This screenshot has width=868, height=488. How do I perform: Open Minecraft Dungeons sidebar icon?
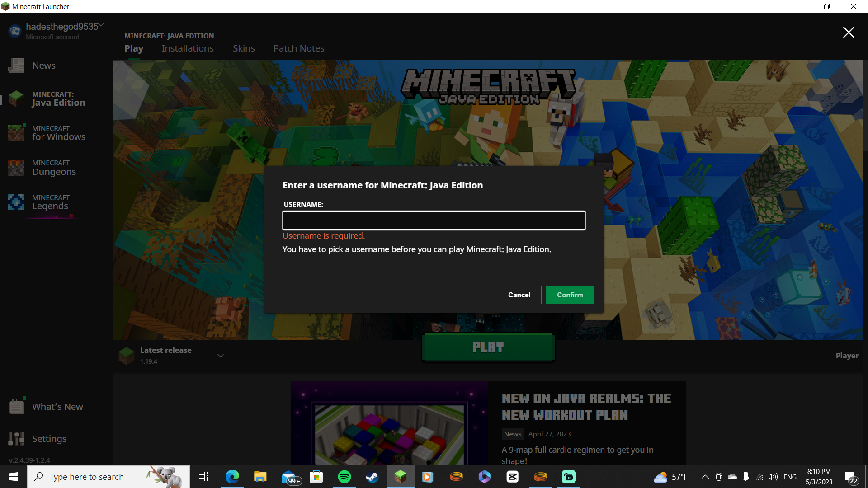pyautogui.click(x=17, y=168)
